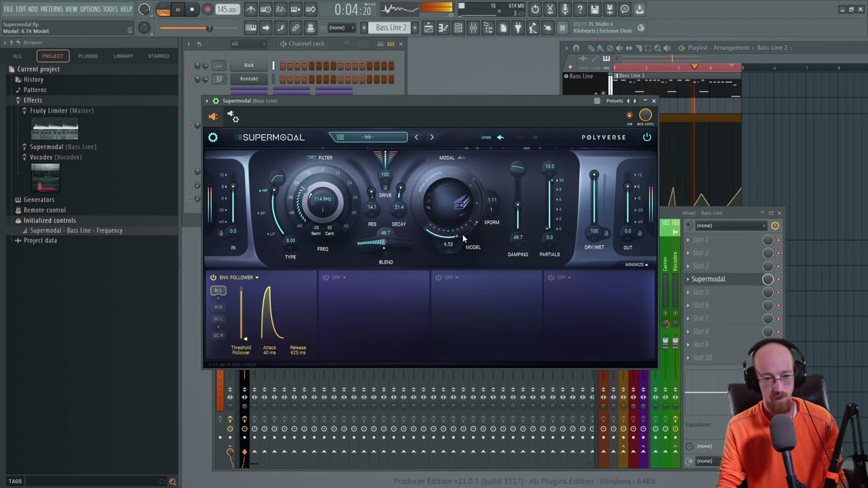Toggle the Supermodal power bypass icon
Image resolution: width=868 pixels, height=488 pixels.
(647, 137)
